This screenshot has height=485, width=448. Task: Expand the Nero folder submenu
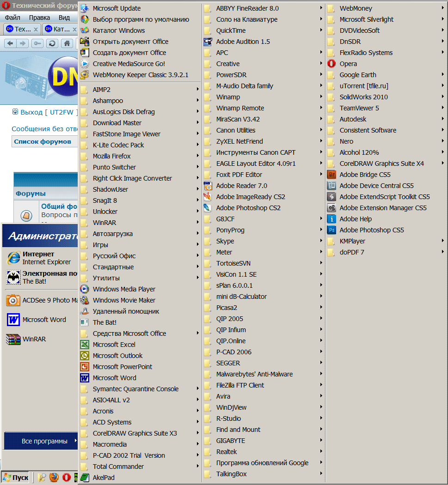pos(346,141)
